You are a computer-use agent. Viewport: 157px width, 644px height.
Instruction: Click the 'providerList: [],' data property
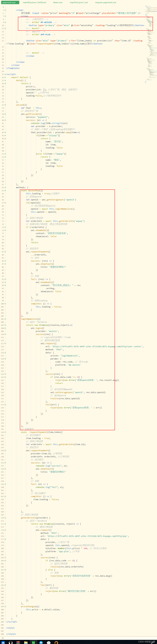pyautogui.click(x=36, y=90)
